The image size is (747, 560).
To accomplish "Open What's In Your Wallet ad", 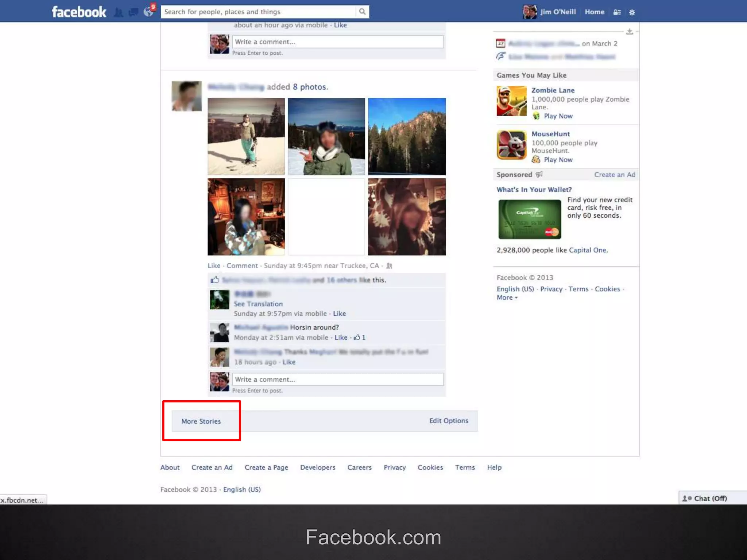I will (x=534, y=190).
